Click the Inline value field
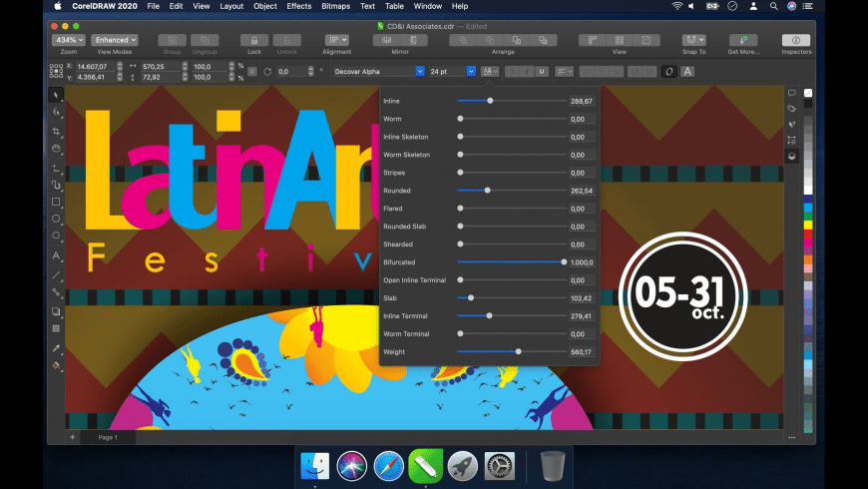Viewport: 868px width, 489px height. click(x=581, y=101)
